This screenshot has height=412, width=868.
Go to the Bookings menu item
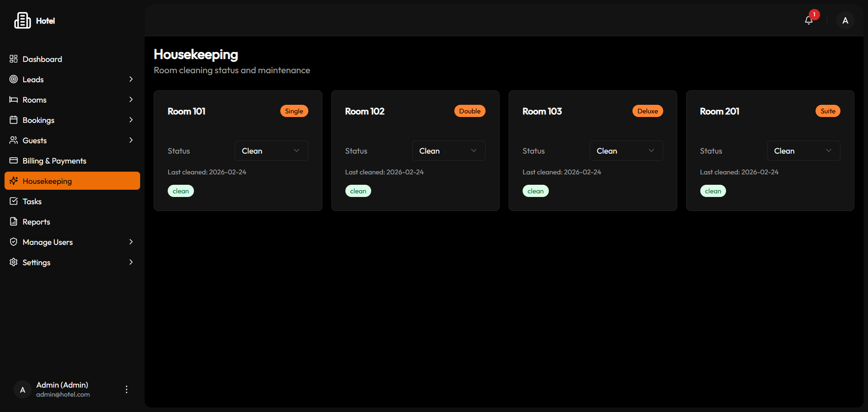pos(38,120)
